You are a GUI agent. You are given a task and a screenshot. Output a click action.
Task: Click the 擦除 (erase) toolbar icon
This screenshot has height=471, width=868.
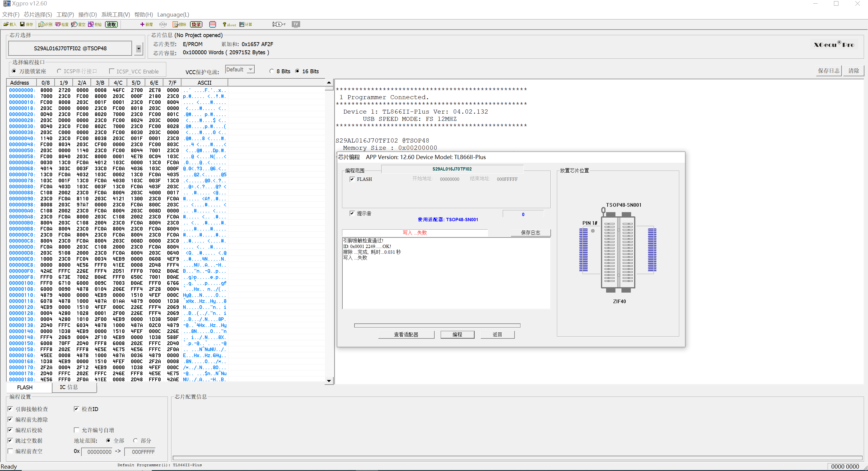(x=180, y=24)
